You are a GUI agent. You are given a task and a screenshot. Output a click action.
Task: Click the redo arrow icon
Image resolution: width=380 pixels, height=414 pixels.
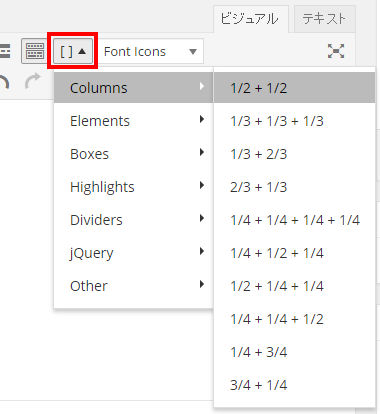coord(32,81)
